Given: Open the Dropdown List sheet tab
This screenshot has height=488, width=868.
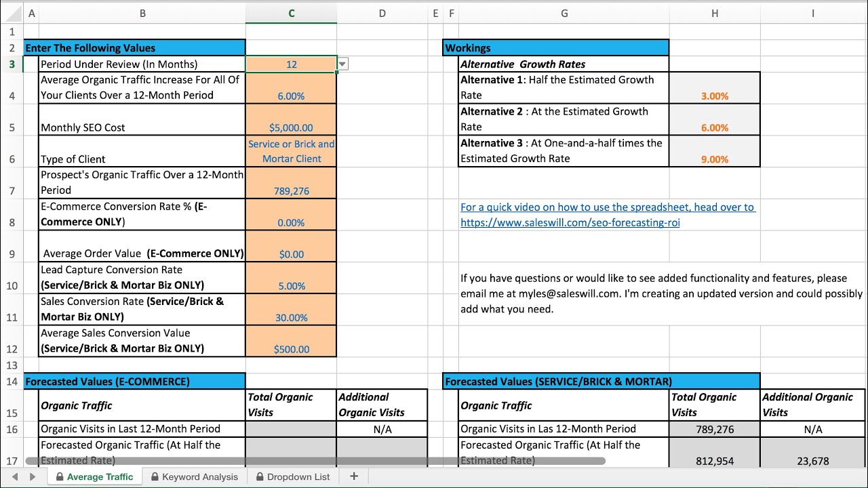Looking at the screenshot, I should click(294, 476).
